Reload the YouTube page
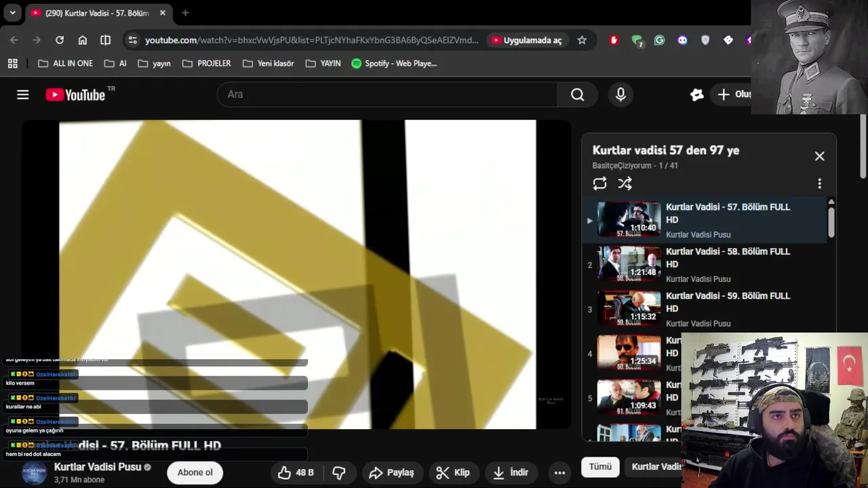The image size is (868, 488). [x=60, y=40]
